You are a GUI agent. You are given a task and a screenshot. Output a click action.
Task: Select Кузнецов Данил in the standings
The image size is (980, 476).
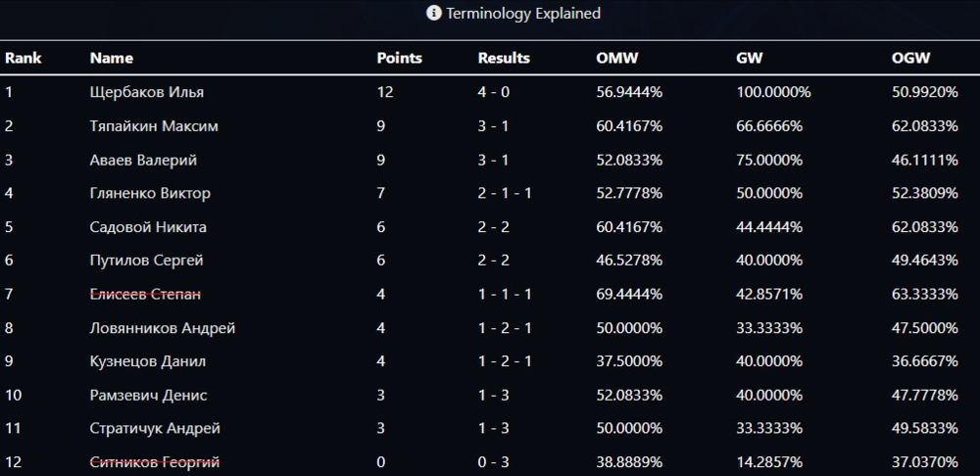[x=148, y=361]
